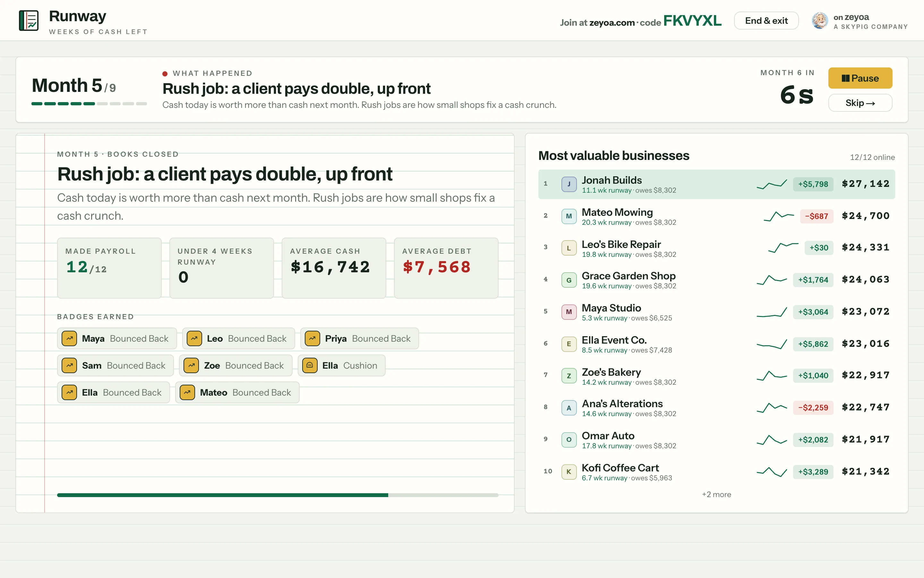The height and width of the screenshot is (578, 924).
Task: Click the zeyoa avatar icon
Action: pos(819,21)
